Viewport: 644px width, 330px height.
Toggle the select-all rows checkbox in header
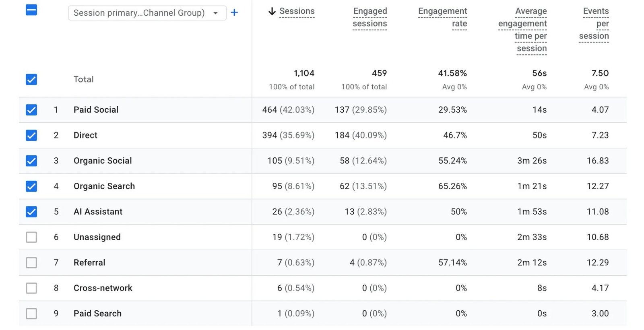(31, 10)
